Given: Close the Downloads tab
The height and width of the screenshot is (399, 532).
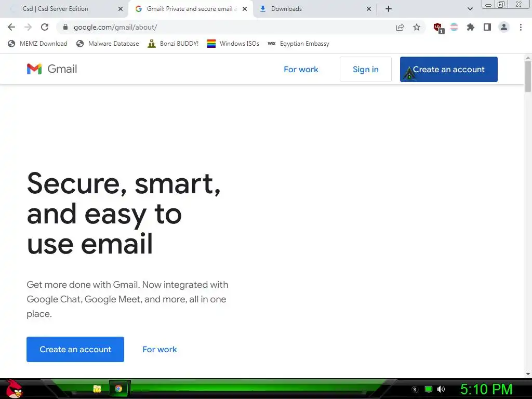Looking at the screenshot, I should tap(369, 9).
